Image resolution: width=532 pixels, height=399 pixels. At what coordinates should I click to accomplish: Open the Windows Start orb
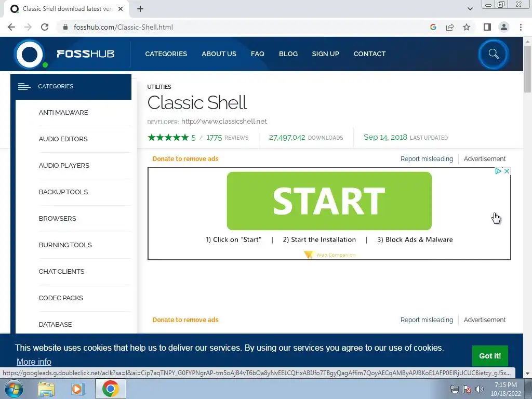14,389
